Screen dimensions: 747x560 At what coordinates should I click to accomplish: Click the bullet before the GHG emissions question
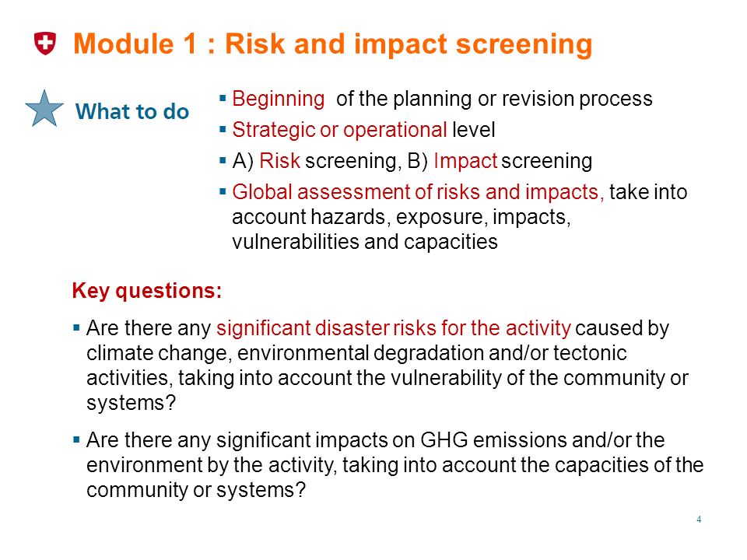(77, 439)
